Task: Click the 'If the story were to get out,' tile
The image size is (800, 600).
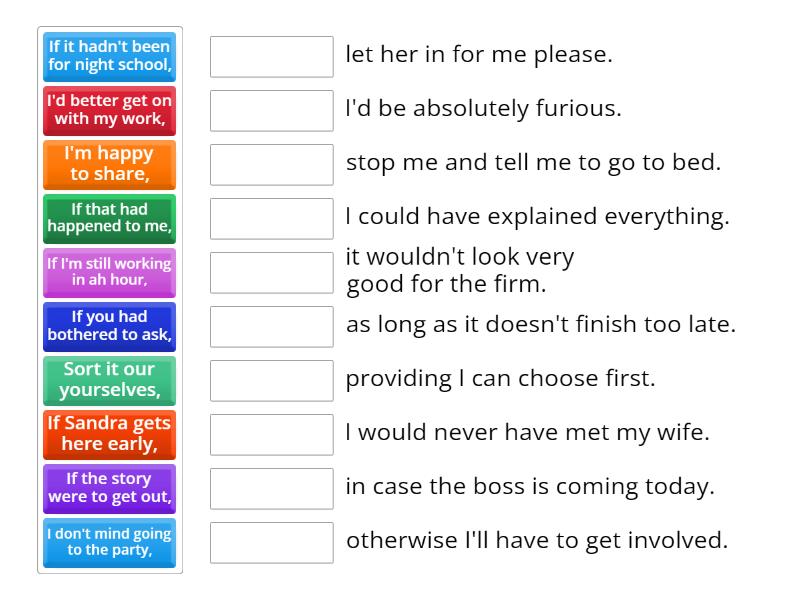Action: click(x=109, y=488)
